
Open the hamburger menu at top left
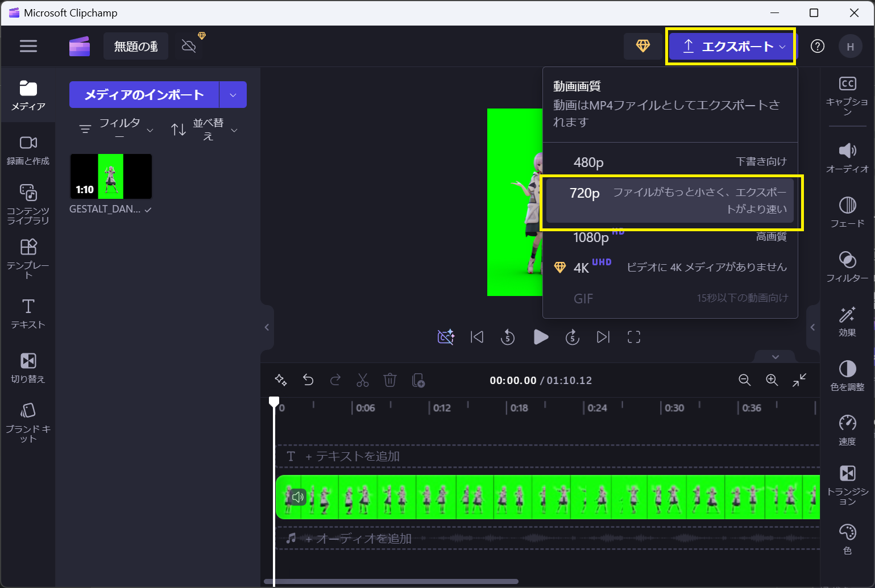[x=28, y=46]
